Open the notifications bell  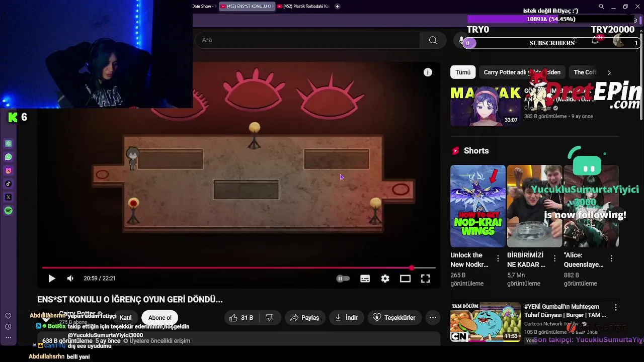point(595,41)
